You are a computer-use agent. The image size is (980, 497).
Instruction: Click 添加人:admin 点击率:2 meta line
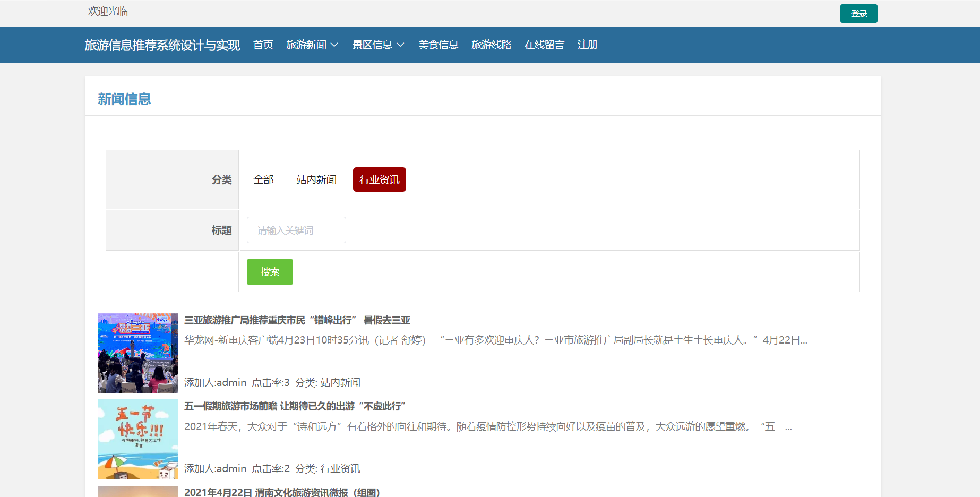click(x=272, y=468)
